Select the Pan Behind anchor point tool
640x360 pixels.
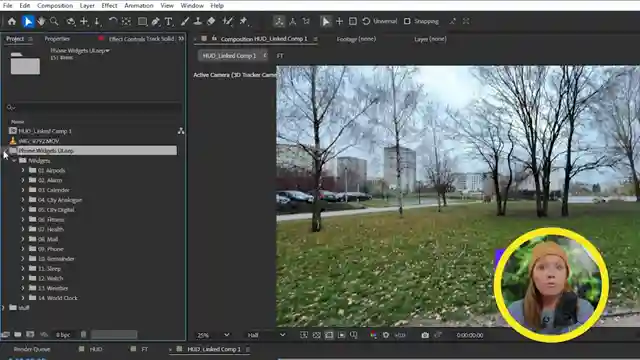pyautogui.click(x=126, y=21)
